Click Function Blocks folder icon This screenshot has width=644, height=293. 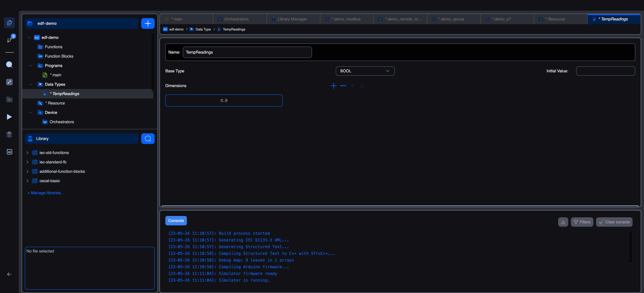coord(40,56)
